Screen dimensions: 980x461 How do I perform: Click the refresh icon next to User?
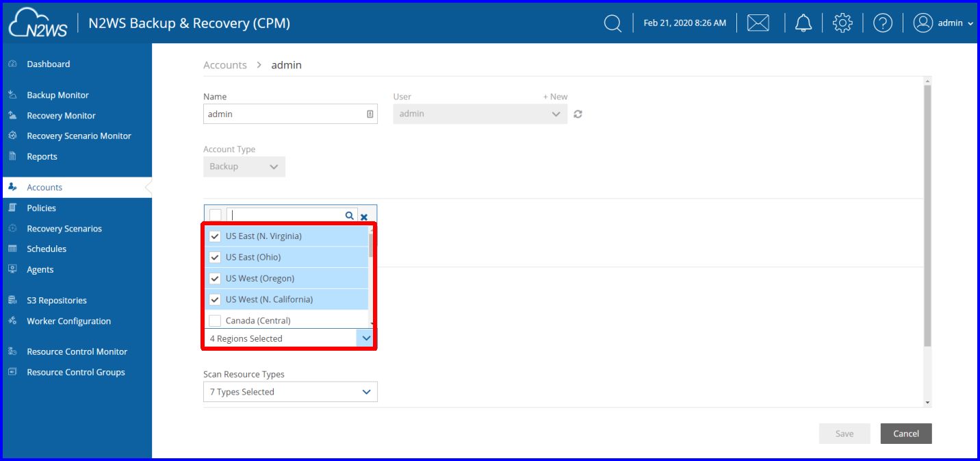[x=578, y=114]
